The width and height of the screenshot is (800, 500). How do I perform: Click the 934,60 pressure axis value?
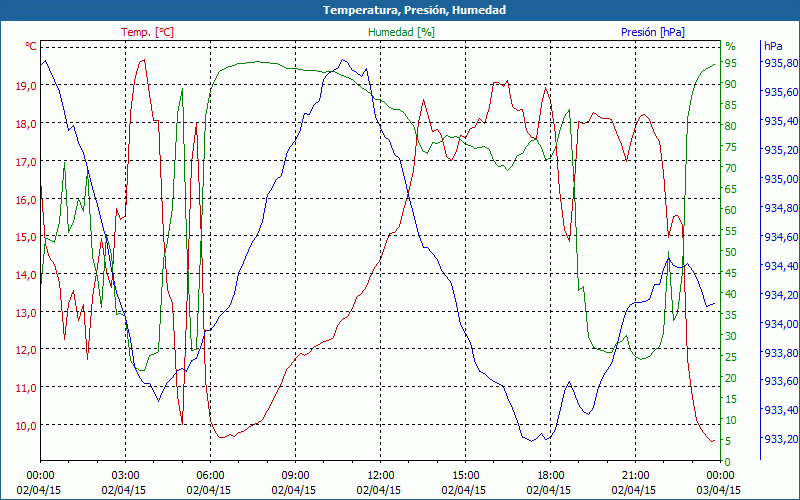[780, 237]
